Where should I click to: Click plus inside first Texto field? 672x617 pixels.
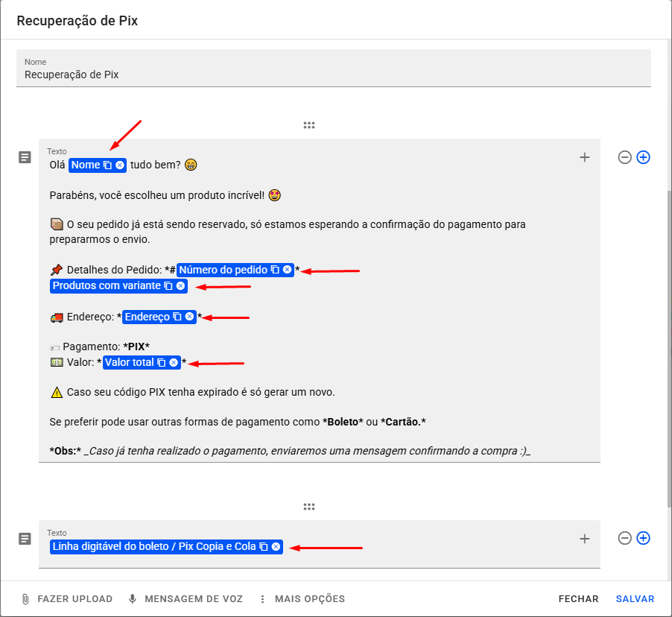pos(585,157)
